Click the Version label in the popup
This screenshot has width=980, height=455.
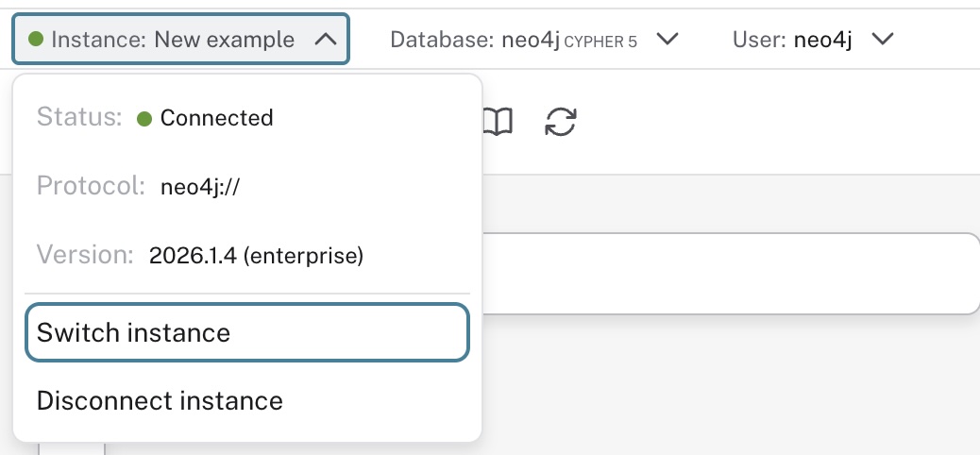tap(86, 255)
